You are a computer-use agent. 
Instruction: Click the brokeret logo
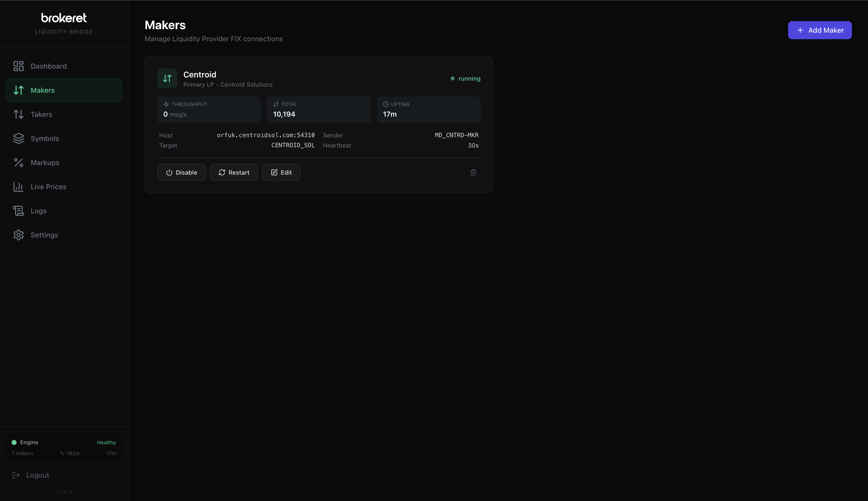pyautogui.click(x=64, y=18)
